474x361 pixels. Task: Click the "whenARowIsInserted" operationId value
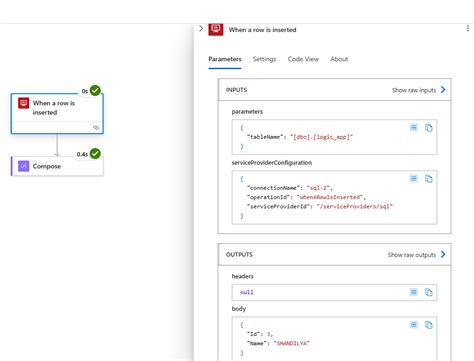pos(330,197)
